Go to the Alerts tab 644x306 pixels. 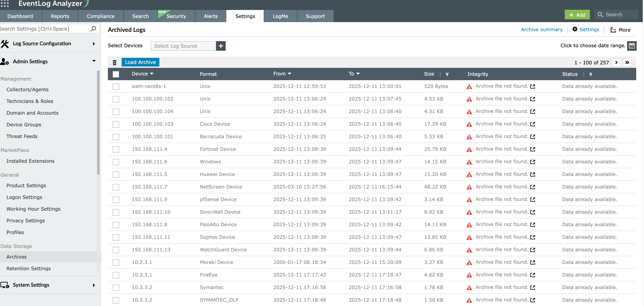click(211, 16)
